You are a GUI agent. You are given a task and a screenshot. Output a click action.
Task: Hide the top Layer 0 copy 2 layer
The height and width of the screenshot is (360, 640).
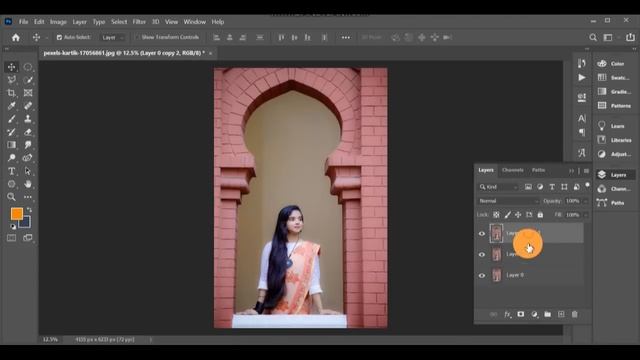click(482, 234)
